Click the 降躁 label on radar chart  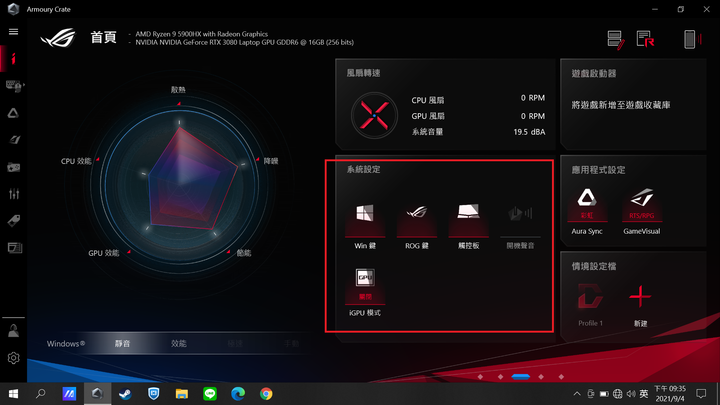click(x=270, y=161)
